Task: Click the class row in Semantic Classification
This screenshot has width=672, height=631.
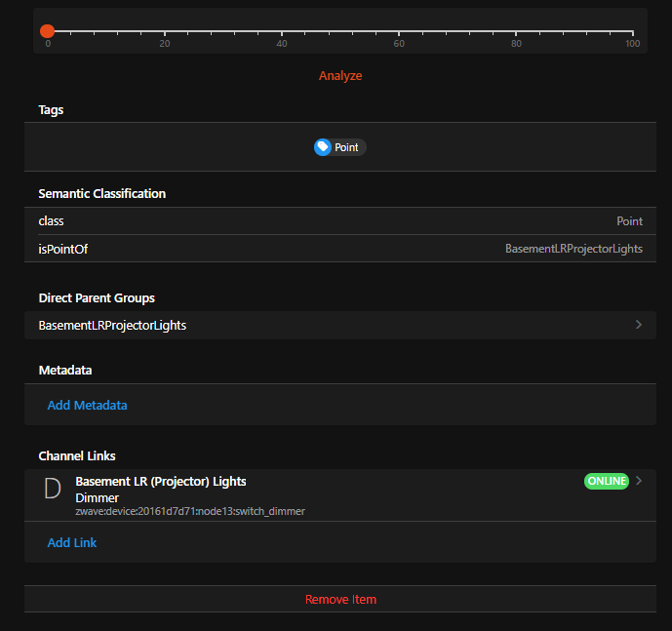Action: [x=340, y=221]
